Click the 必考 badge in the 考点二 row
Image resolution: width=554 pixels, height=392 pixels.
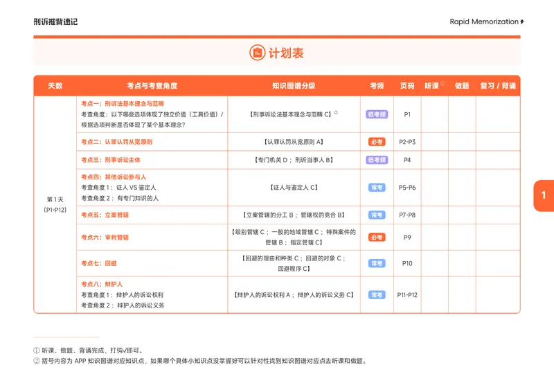pyautogui.click(x=377, y=142)
